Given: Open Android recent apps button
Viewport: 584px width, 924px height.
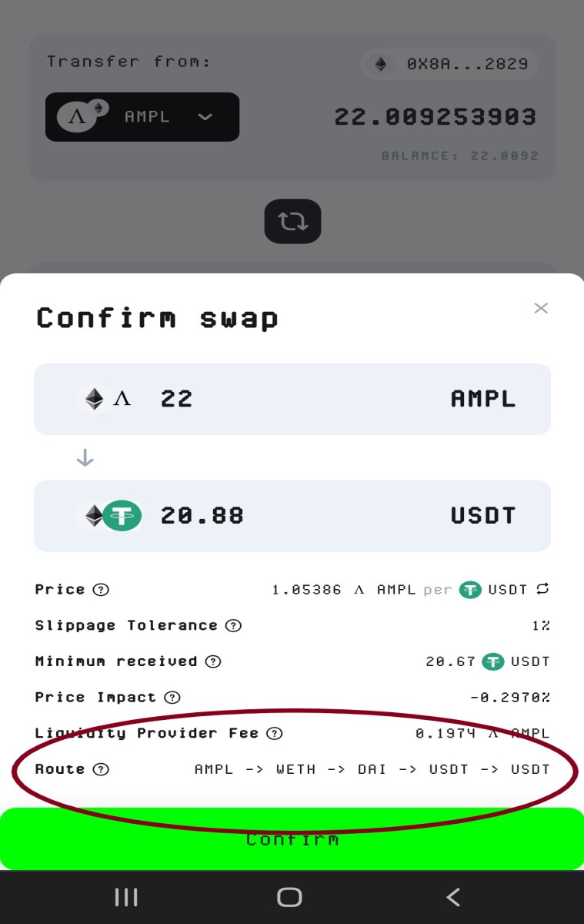Looking at the screenshot, I should [126, 897].
